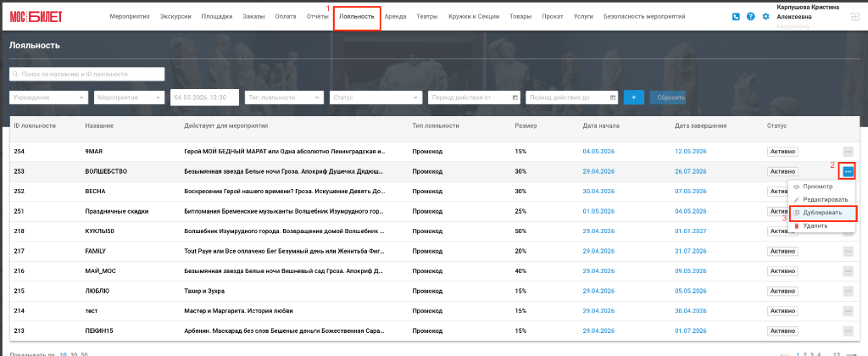Switch to the Мероприятия navigation tab
868x356 pixels.
[x=130, y=17]
